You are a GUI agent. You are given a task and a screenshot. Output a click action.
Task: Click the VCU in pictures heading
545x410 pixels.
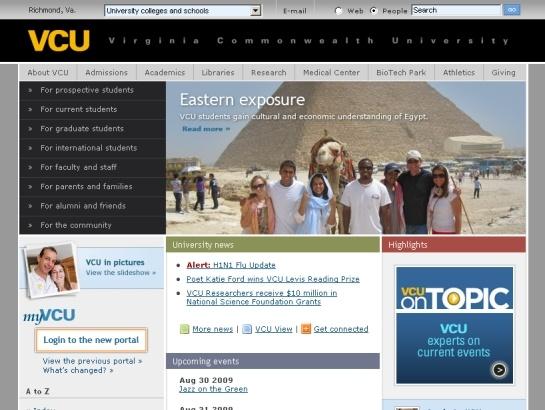pos(115,262)
